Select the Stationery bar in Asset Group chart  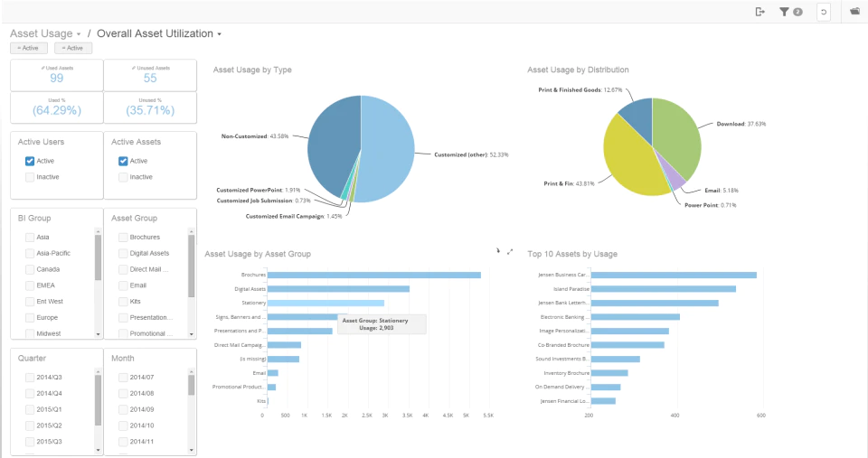(x=325, y=304)
